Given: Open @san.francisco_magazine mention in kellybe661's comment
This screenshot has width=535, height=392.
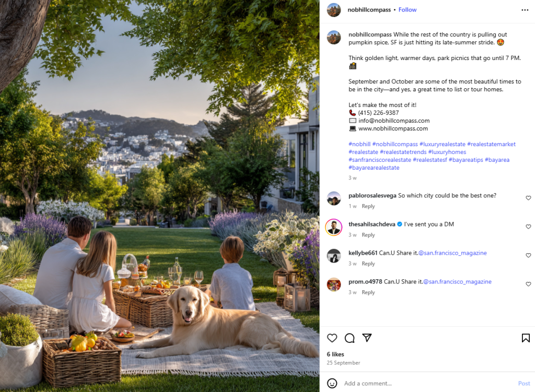Looking at the screenshot, I should click(x=452, y=253).
